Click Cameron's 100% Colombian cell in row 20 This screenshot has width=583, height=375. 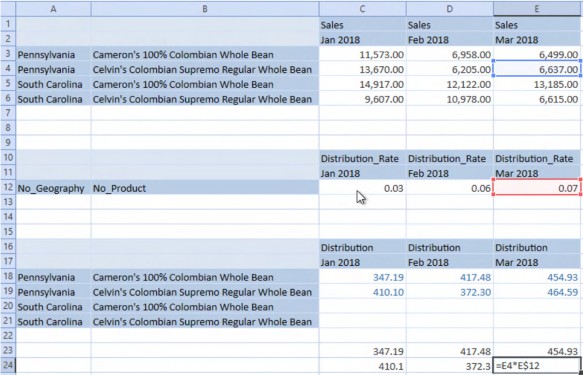tap(204, 307)
